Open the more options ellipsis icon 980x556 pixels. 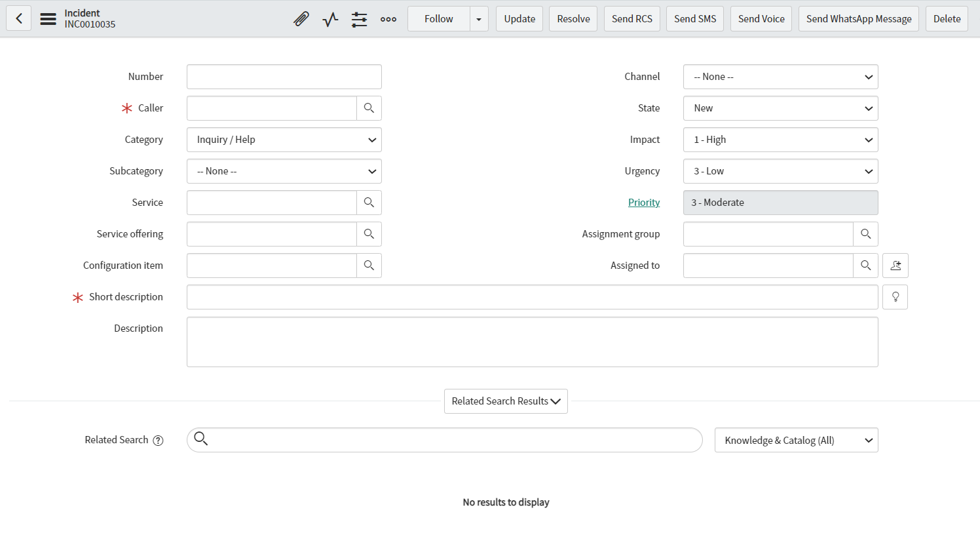click(x=388, y=19)
